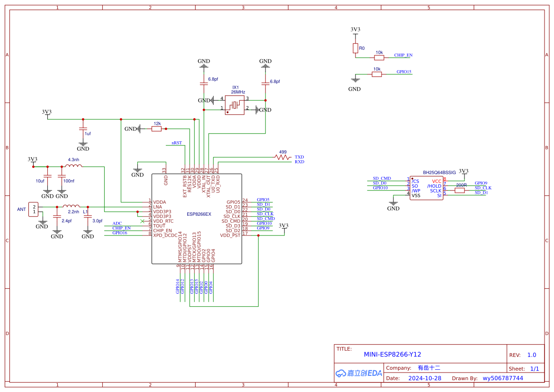Click the GPIO12 vertical net label
Screen dimensions: 554x392
coord(182,286)
